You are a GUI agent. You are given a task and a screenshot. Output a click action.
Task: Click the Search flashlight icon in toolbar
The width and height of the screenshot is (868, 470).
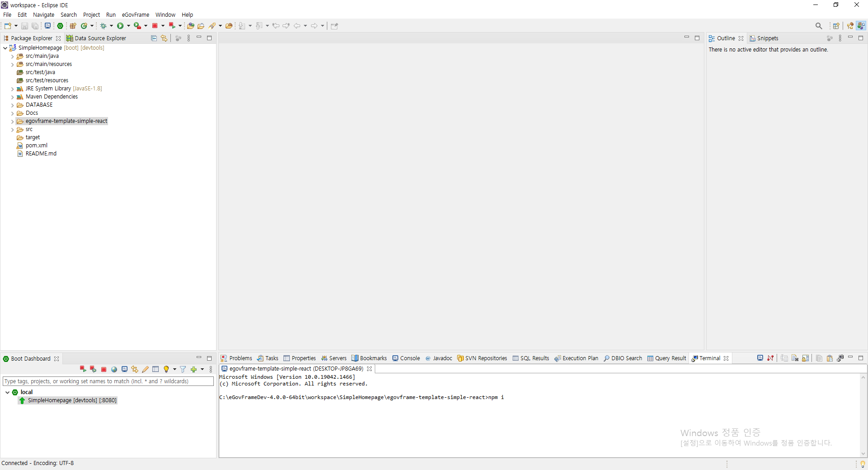[212, 26]
